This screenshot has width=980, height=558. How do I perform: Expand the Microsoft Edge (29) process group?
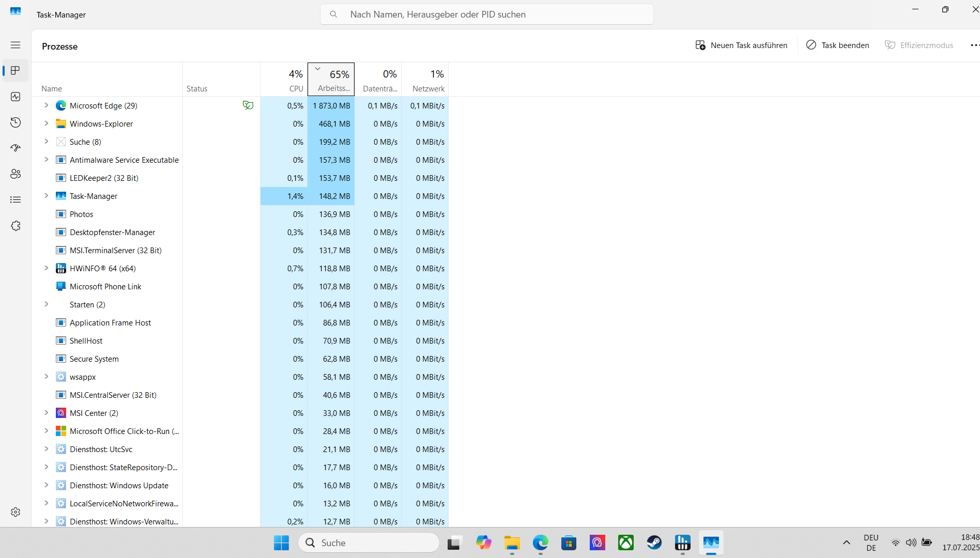(x=46, y=105)
